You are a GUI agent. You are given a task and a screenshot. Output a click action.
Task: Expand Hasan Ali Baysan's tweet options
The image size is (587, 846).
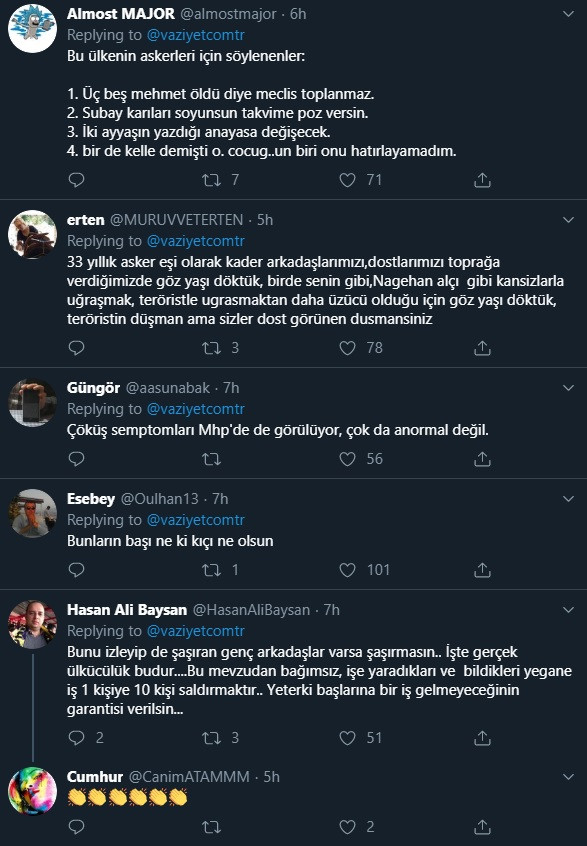570,607
